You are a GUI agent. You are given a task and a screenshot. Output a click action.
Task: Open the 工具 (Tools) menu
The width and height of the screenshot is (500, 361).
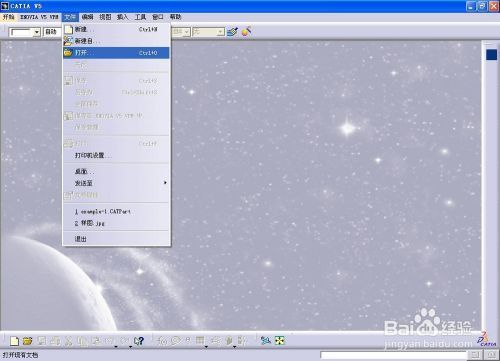click(140, 17)
